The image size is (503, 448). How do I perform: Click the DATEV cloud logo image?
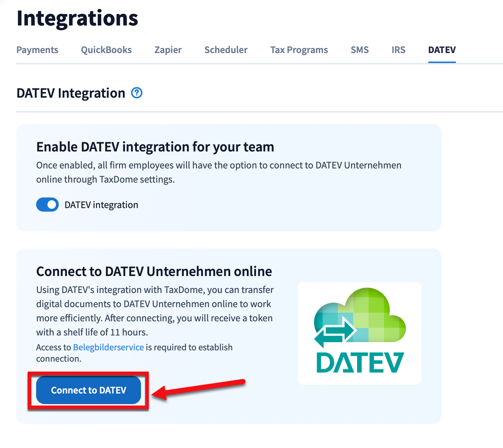coord(359,333)
